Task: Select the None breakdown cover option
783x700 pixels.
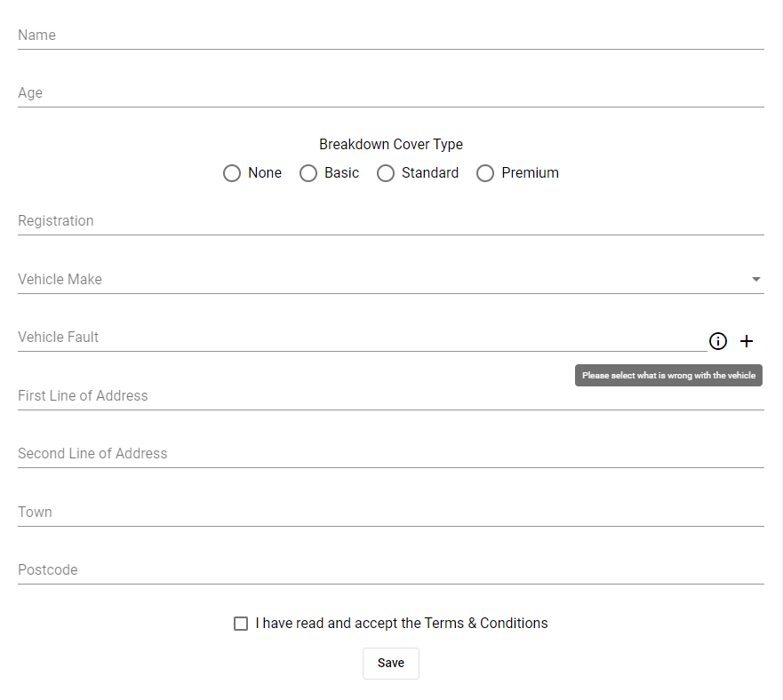Action: pyautogui.click(x=232, y=173)
